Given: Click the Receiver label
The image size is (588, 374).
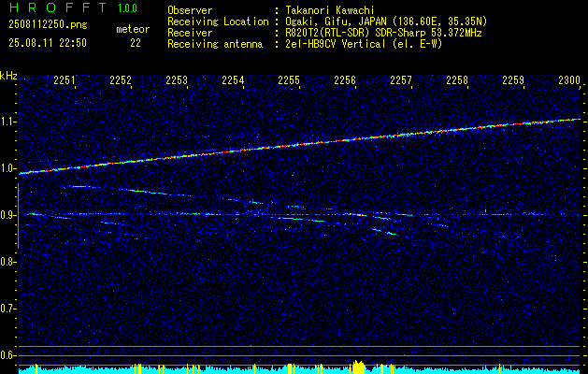Looking at the screenshot, I should (190, 33).
